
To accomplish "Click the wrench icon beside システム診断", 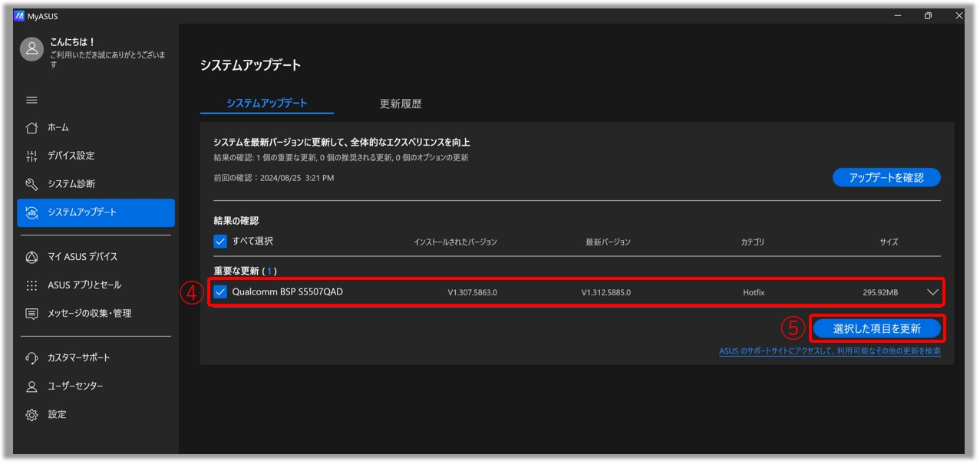I will (x=31, y=184).
